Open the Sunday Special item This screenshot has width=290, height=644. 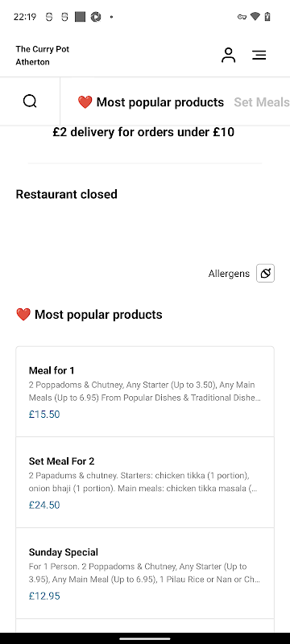[145, 573]
